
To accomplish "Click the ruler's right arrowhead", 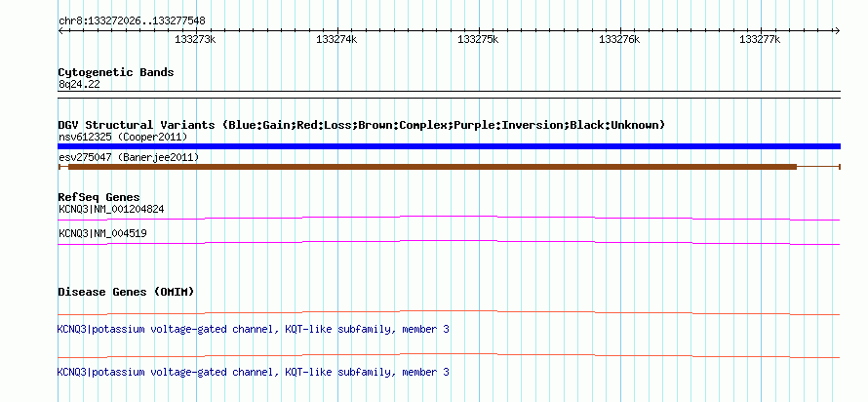I will (837, 31).
